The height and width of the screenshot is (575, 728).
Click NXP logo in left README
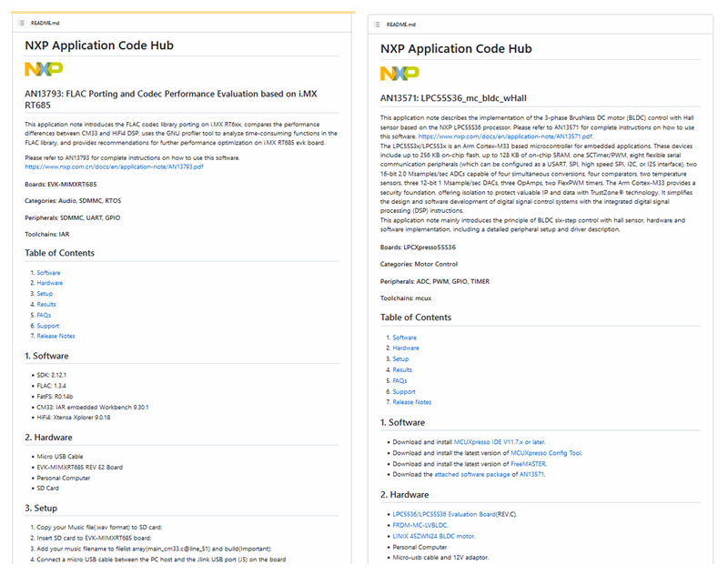(x=44, y=68)
